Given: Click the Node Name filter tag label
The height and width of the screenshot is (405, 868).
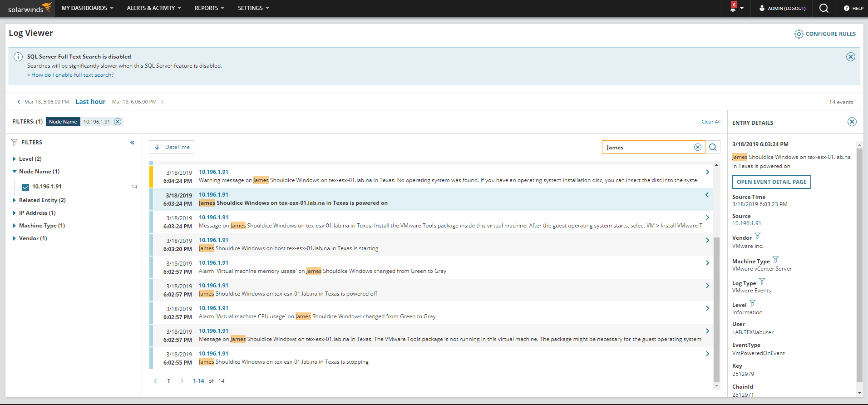Looking at the screenshot, I should (x=63, y=122).
